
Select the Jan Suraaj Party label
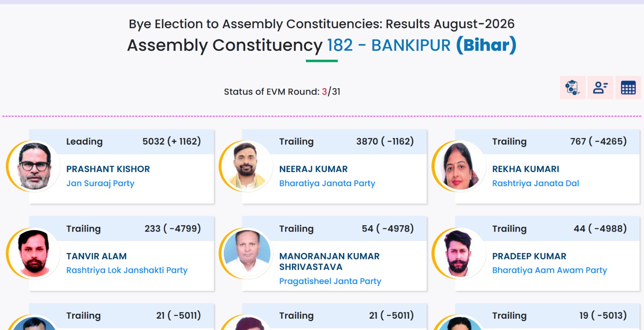pyautogui.click(x=100, y=183)
